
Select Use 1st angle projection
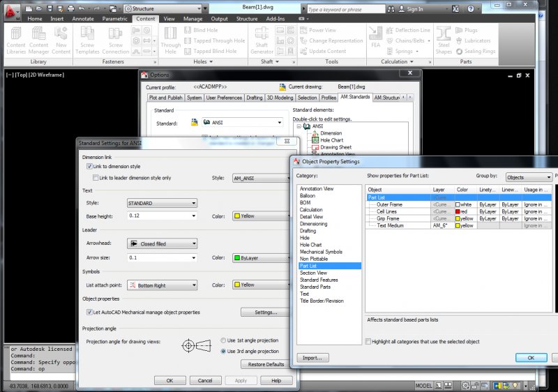pos(223,340)
